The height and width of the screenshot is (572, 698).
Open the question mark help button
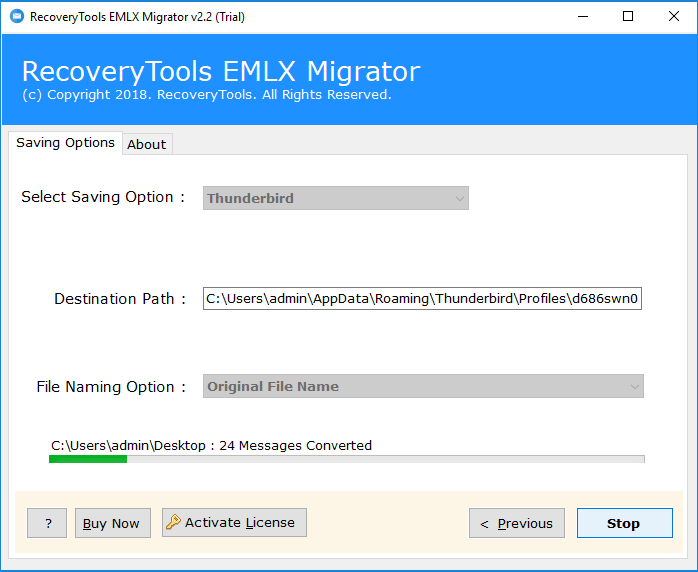pos(47,523)
